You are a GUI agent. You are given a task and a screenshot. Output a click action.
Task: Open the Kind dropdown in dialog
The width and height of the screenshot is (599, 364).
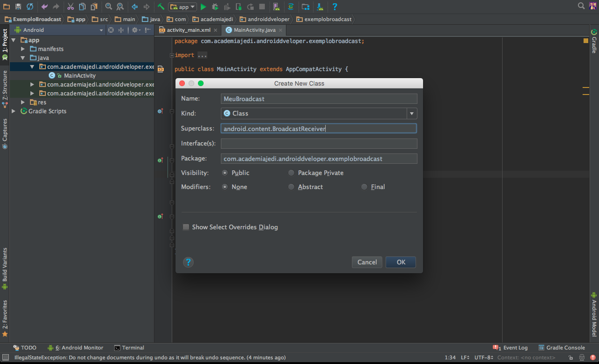pyautogui.click(x=411, y=113)
